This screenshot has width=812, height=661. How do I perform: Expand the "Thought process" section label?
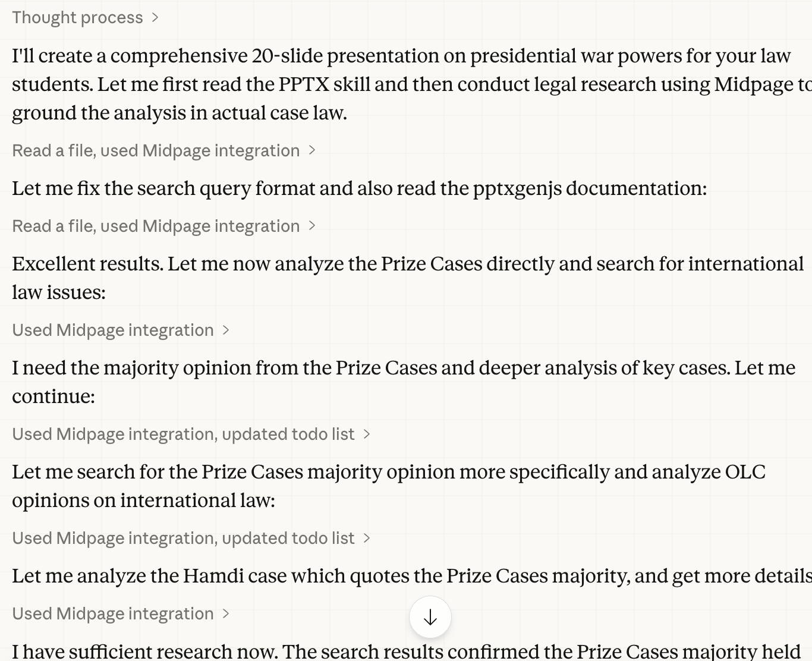(x=77, y=18)
